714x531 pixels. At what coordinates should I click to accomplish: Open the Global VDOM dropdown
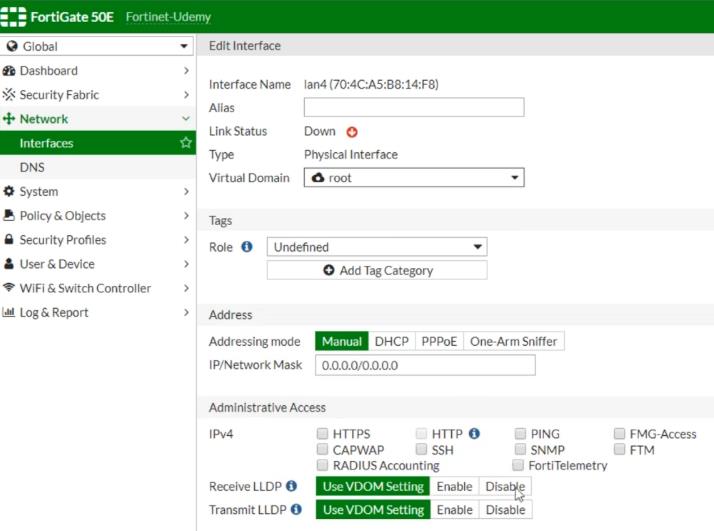97,46
